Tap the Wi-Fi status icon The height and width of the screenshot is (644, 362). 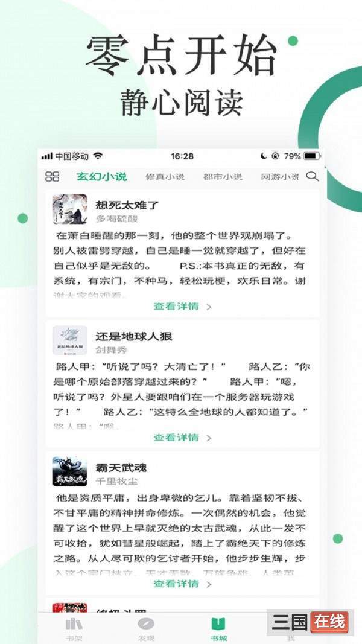tap(98, 156)
